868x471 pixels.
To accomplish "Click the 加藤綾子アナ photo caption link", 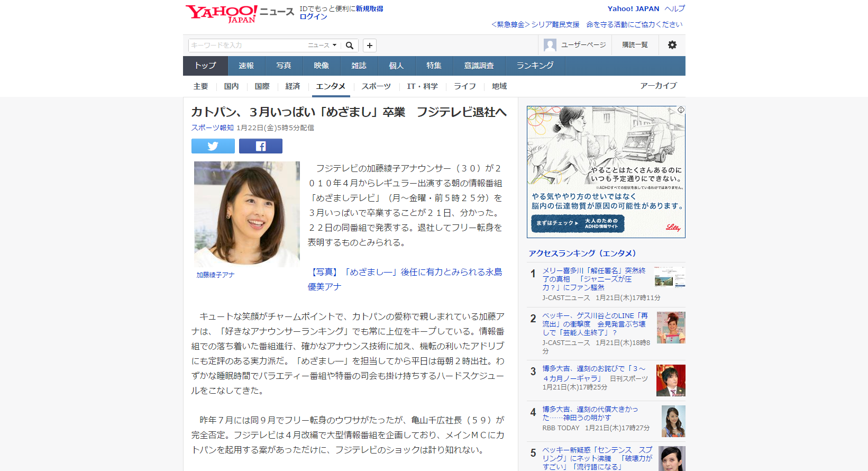I will (x=215, y=275).
